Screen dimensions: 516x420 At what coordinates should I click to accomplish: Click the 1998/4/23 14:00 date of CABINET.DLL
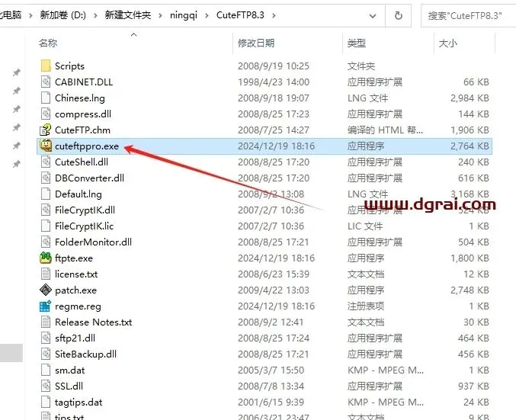coord(274,82)
